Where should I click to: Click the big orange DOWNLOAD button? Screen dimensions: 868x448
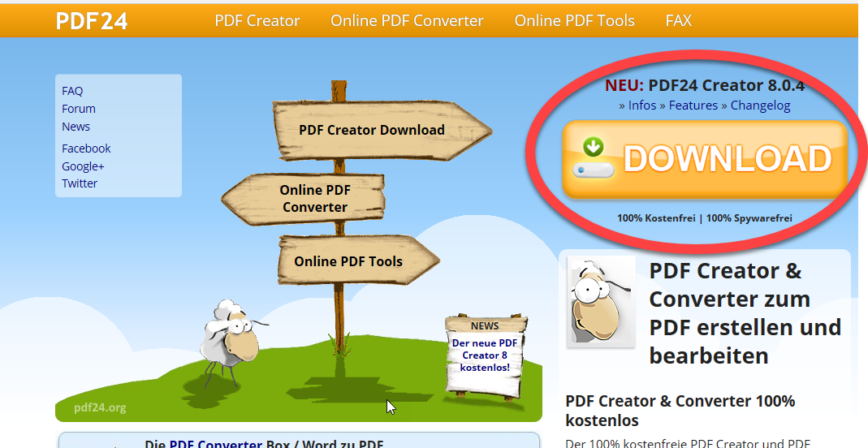(x=705, y=159)
